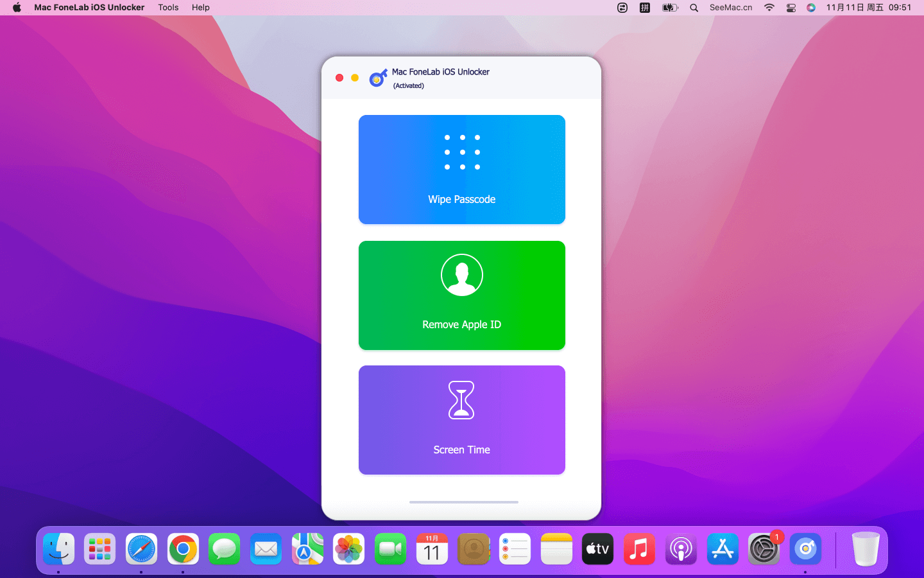The image size is (924, 578).
Task: Open Notes from the Dock
Action: tap(556, 549)
